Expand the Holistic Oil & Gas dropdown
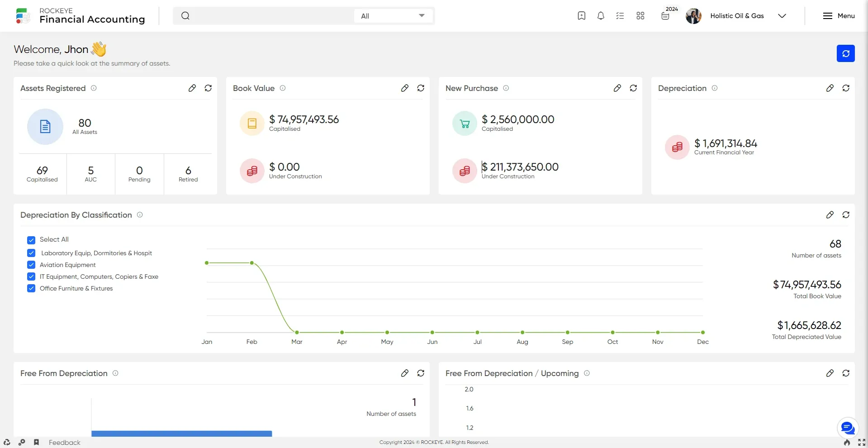 pos(782,16)
